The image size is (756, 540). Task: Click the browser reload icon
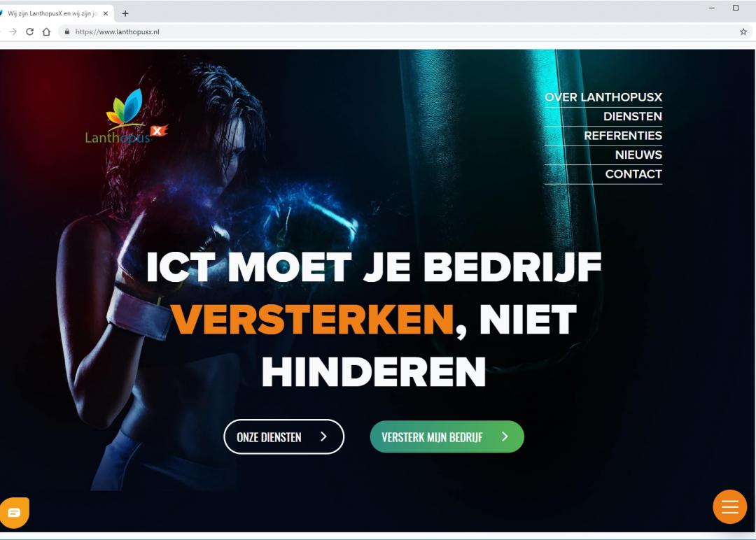pyautogui.click(x=29, y=31)
